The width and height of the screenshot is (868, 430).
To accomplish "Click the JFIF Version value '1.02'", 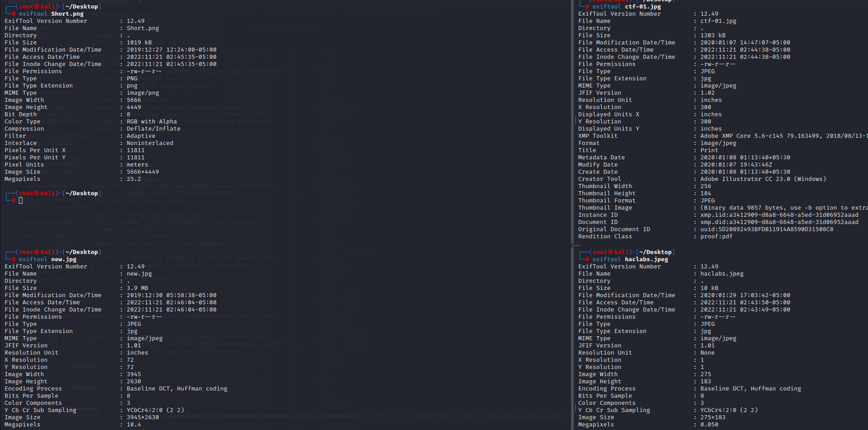I will click(708, 93).
